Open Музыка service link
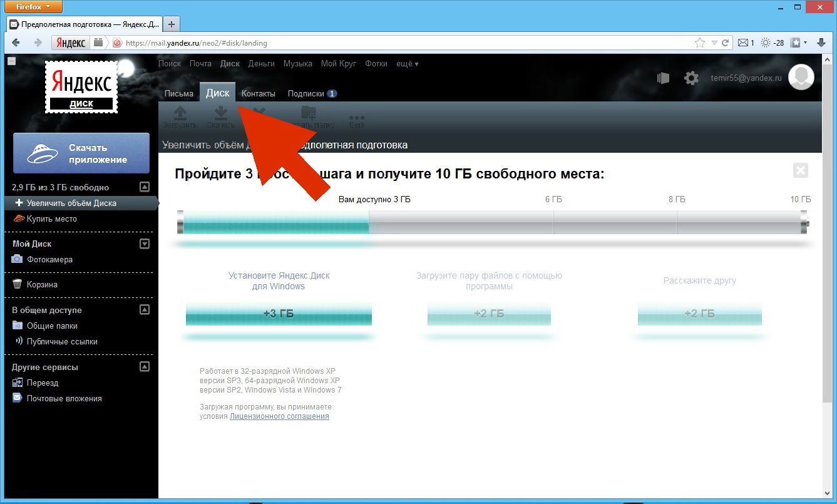The image size is (837, 504). (297, 64)
